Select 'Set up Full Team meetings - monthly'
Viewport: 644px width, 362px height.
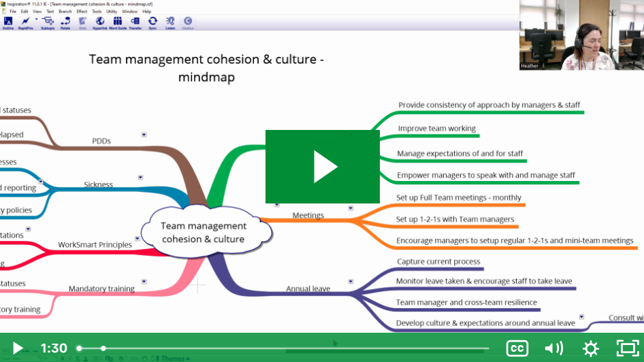coord(458,197)
